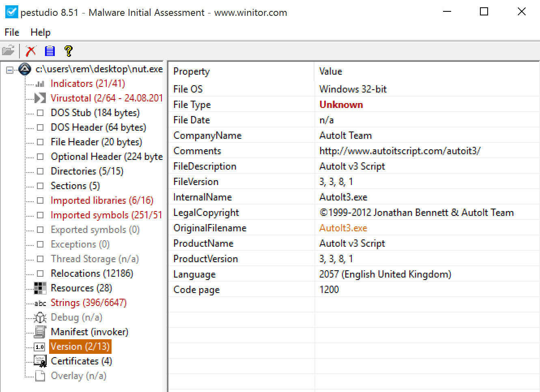Click the bar-chart icon beside Indicators
Image resolution: width=540 pixels, height=392 pixels.
click(40, 84)
